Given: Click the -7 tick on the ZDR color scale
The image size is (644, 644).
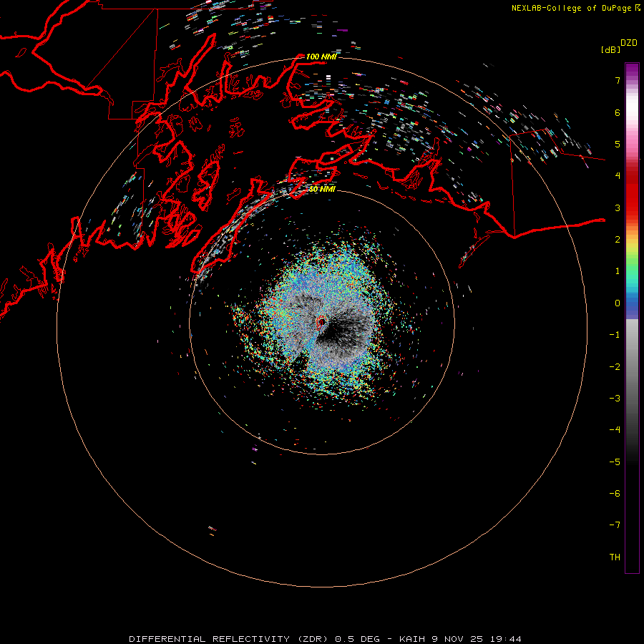Looking at the screenshot, I should pyautogui.click(x=615, y=525).
